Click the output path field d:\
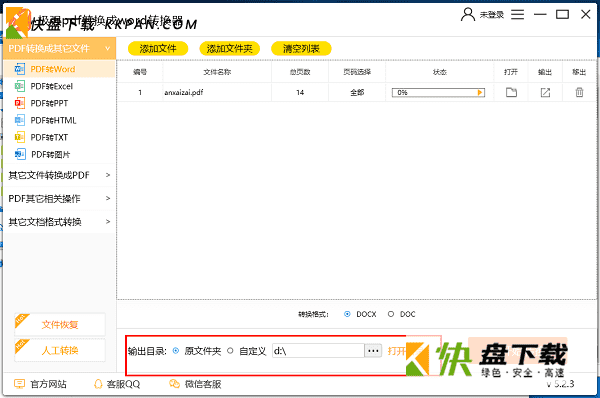 318,351
